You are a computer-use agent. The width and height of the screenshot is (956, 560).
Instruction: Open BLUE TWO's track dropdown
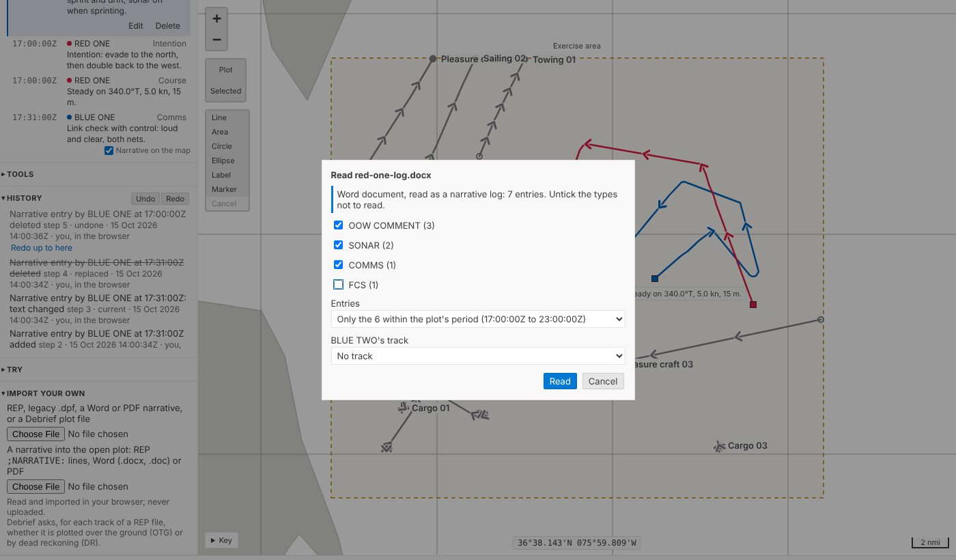pyautogui.click(x=478, y=356)
